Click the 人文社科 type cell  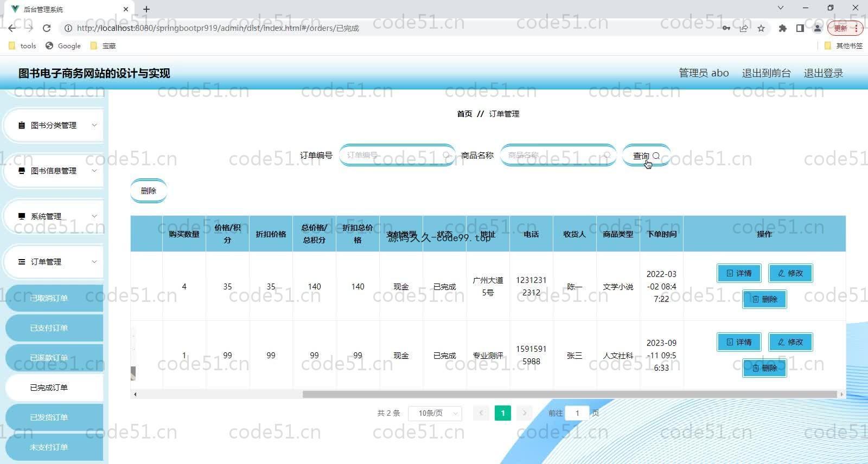(x=618, y=356)
